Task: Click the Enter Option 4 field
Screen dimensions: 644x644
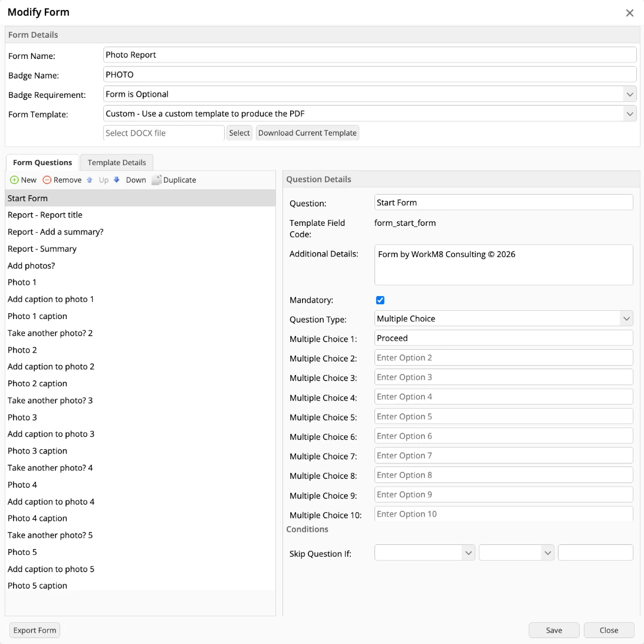Action: click(504, 397)
